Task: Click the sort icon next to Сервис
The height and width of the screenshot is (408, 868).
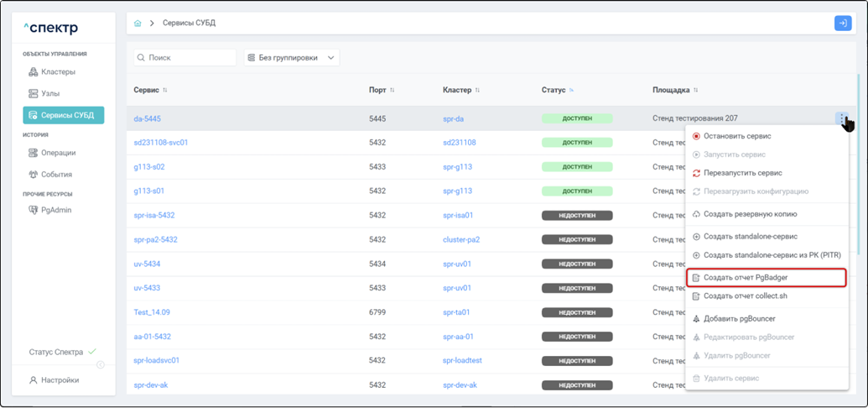Action: coord(165,91)
